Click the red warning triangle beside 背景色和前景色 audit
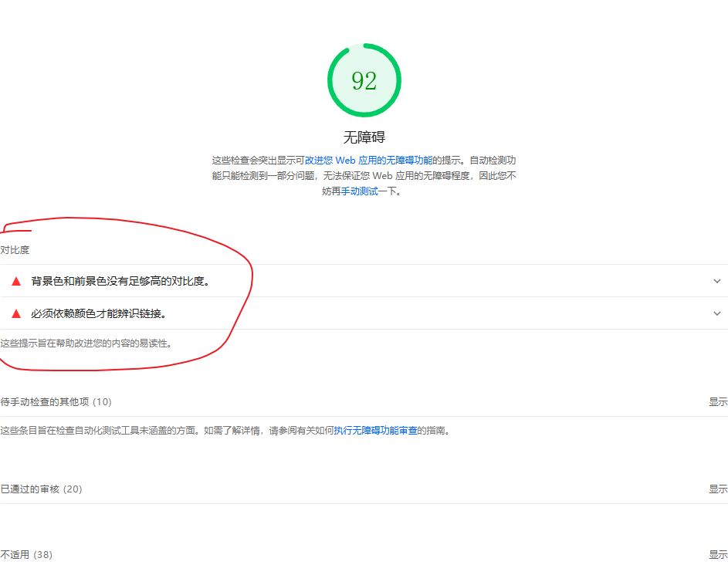The image size is (728, 565). pyautogui.click(x=16, y=281)
